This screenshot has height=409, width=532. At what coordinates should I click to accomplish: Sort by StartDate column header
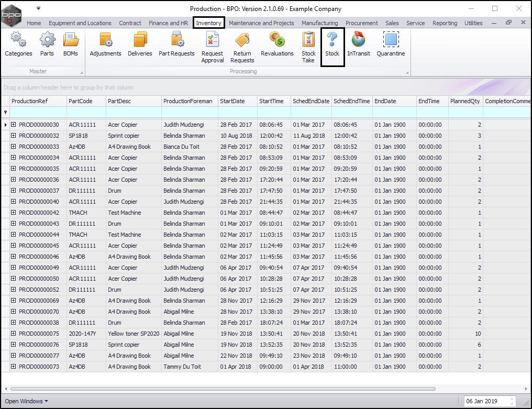coord(238,101)
